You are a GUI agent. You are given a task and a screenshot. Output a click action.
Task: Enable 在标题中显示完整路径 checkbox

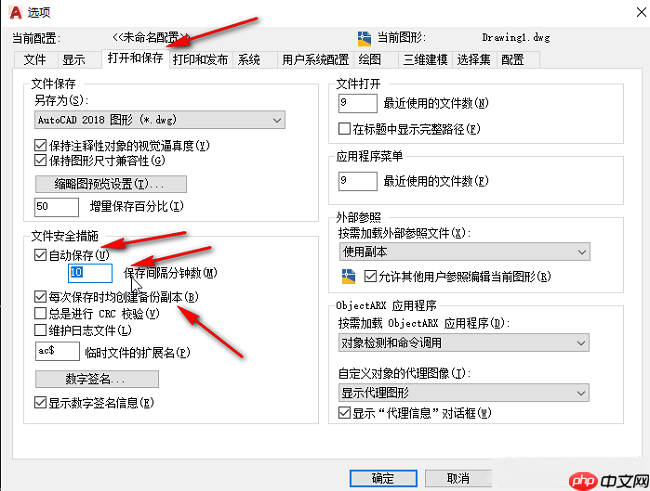[344, 129]
